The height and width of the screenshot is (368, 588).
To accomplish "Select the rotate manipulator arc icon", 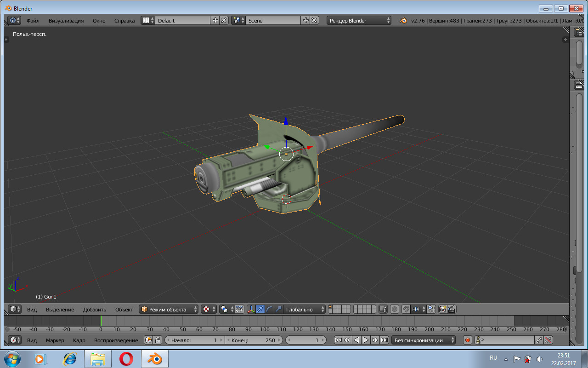I will click(269, 310).
